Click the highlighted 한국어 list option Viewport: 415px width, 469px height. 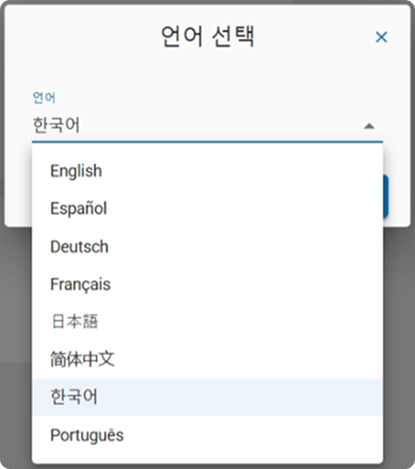click(207, 397)
